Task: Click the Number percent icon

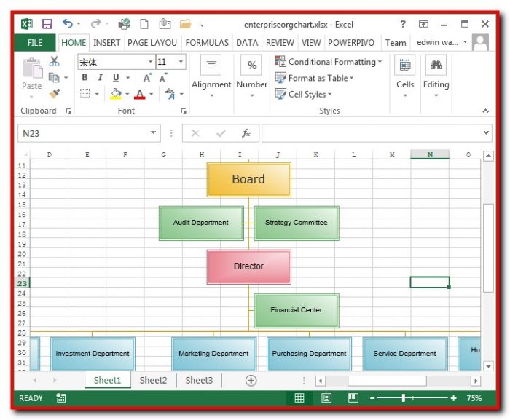Action: tap(252, 65)
